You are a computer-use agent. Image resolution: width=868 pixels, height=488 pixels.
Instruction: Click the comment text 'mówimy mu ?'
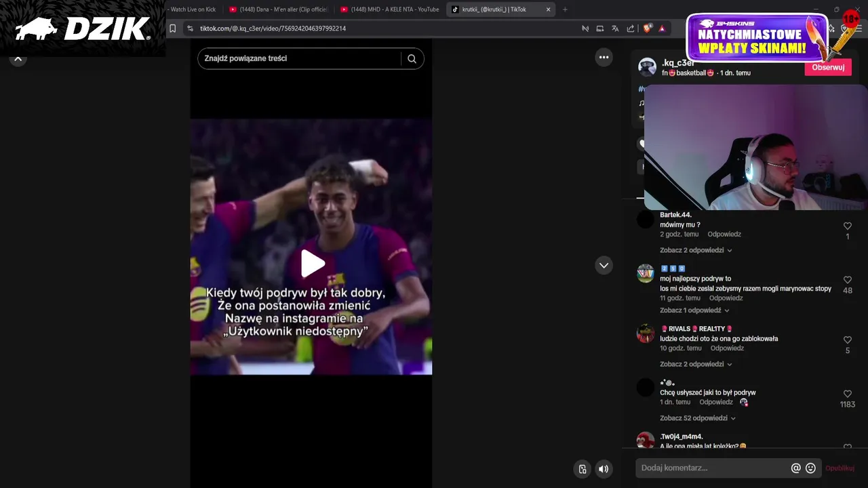click(680, 225)
